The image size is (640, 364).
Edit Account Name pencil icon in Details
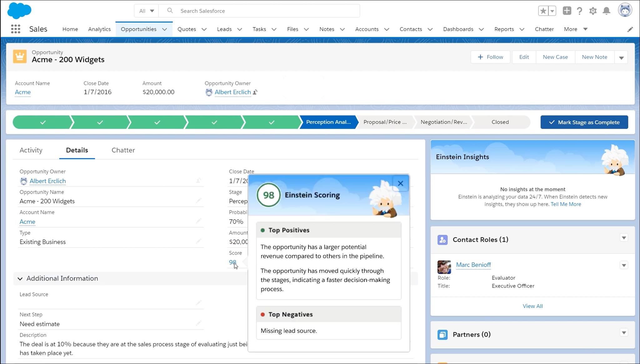click(x=198, y=221)
